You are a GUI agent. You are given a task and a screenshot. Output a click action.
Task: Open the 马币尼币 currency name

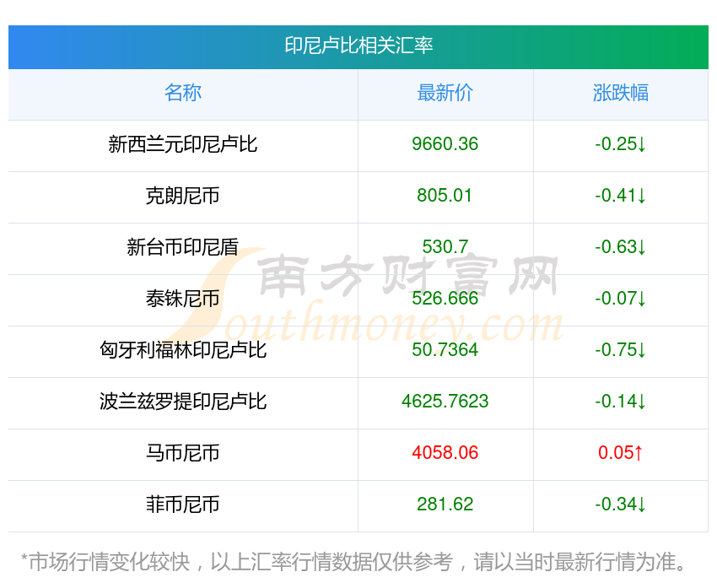tap(183, 453)
